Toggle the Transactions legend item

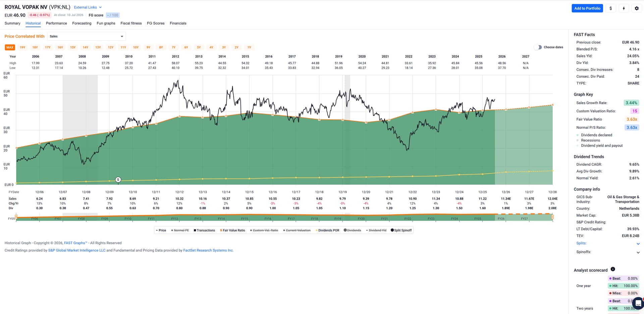click(x=204, y=230)
